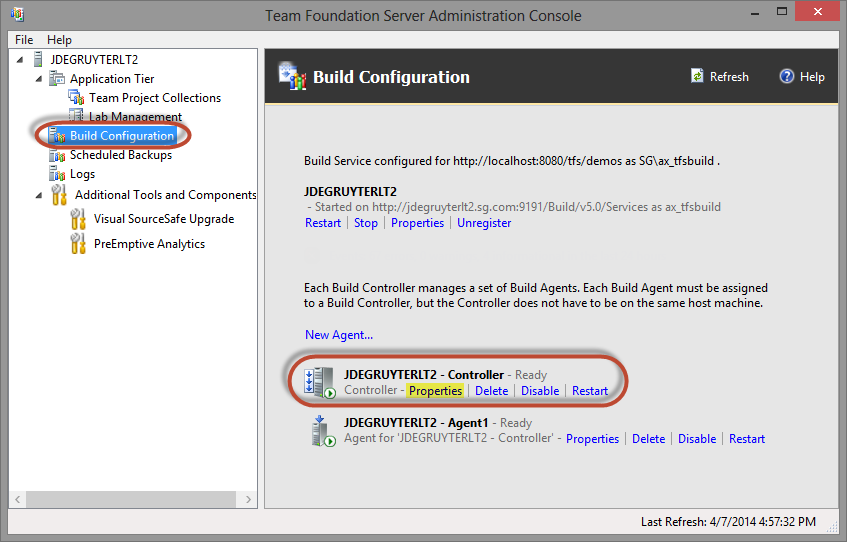Collapse the JDEGRUYTERLT2 root node
Image resolution: width=847 pixels, height=542 pixels.
(x=20, y=59)
